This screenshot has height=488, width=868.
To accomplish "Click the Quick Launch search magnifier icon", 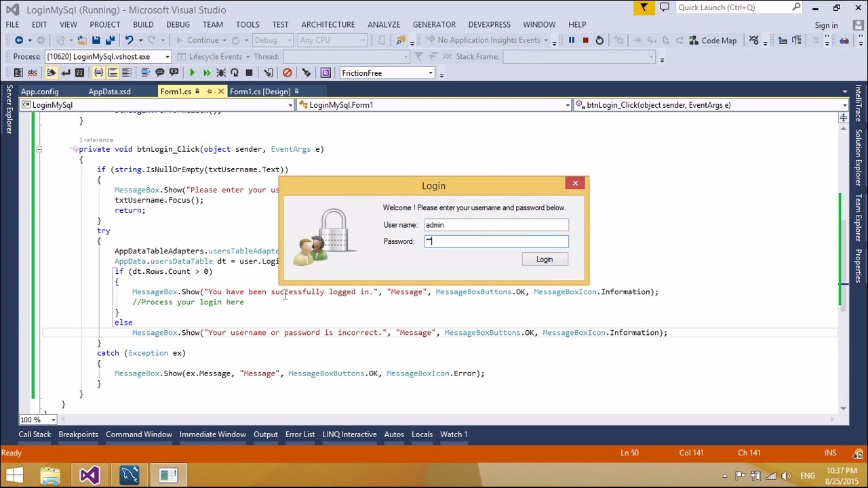I will point(796,7).
